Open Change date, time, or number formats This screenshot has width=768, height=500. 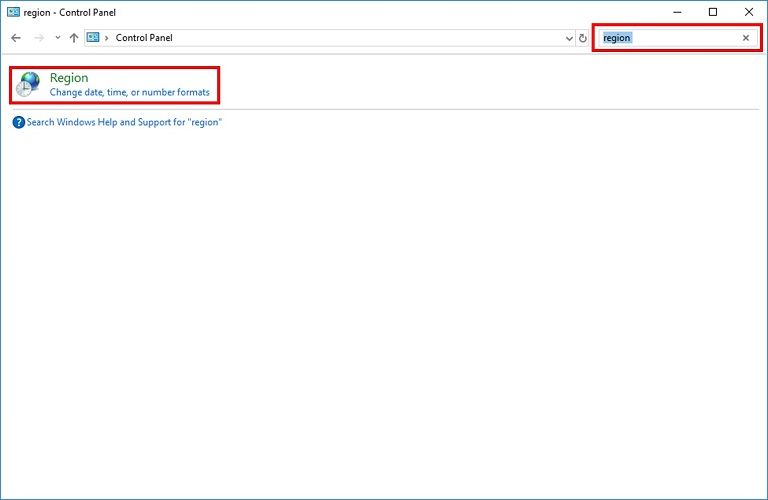pyautogui.click(x=130, y=93)
